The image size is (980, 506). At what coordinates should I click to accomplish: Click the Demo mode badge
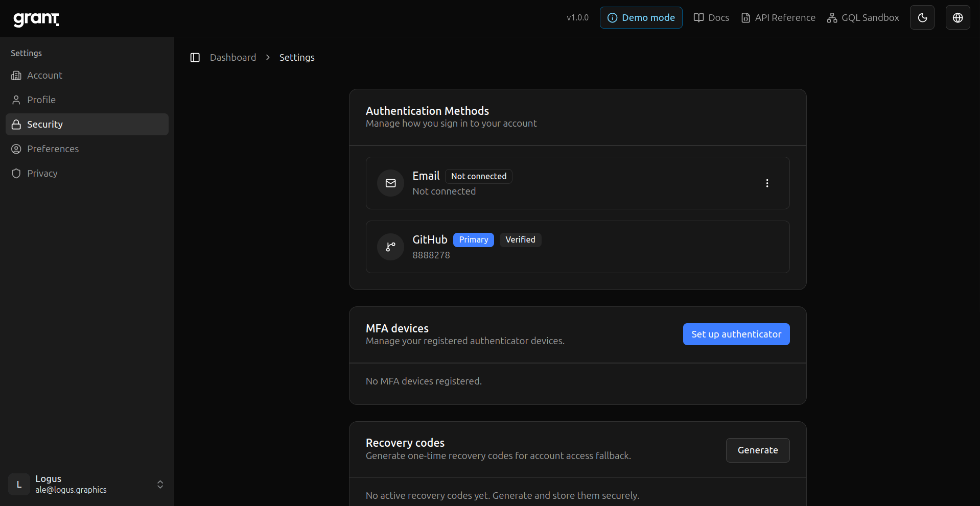click(641, 18)
